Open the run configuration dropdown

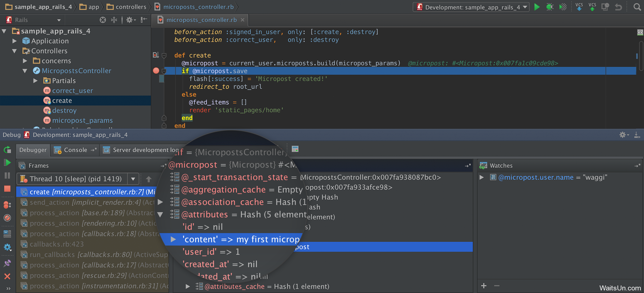pyautogui.click(x=471, y=7)
